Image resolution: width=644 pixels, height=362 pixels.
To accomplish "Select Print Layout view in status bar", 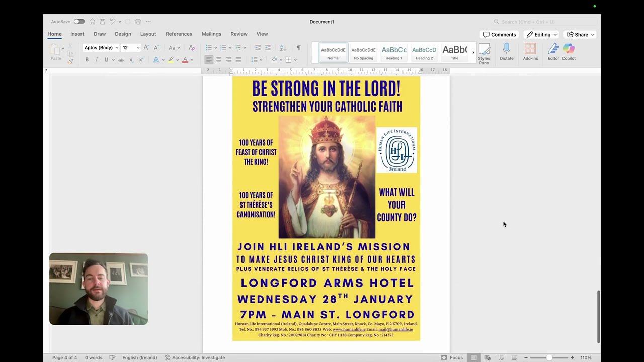I will pyautogui.click(x=474, y=358).
